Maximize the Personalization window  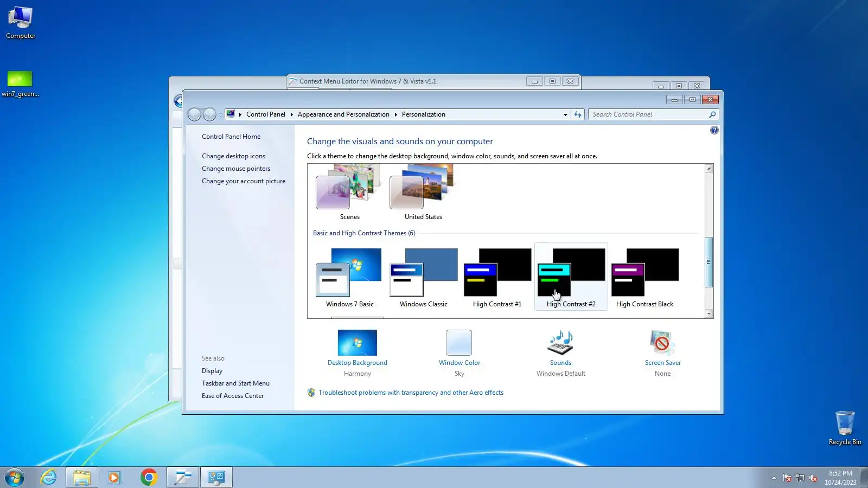[x=692, y=100]
